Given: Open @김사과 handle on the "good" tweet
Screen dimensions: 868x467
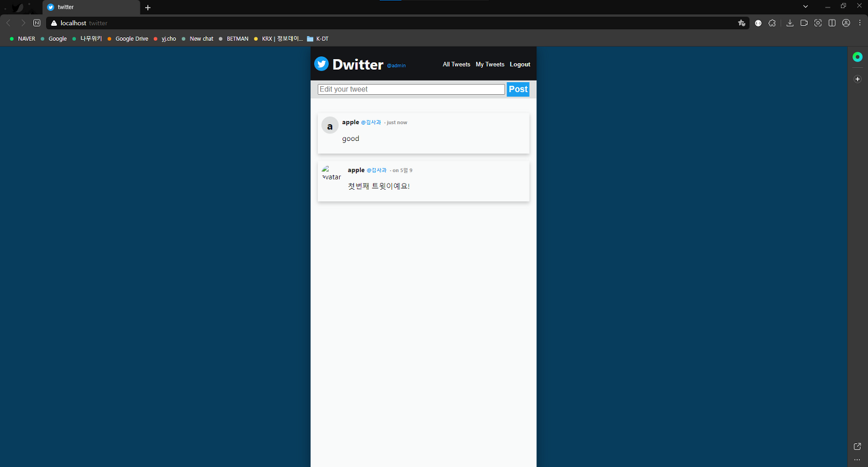Looking at the screenshot, I should (371, 123).
